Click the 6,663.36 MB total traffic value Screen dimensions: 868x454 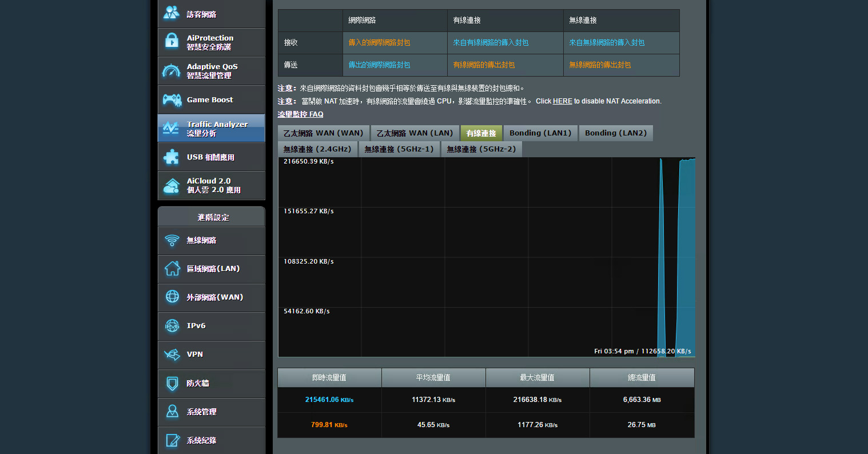[642, 400]
